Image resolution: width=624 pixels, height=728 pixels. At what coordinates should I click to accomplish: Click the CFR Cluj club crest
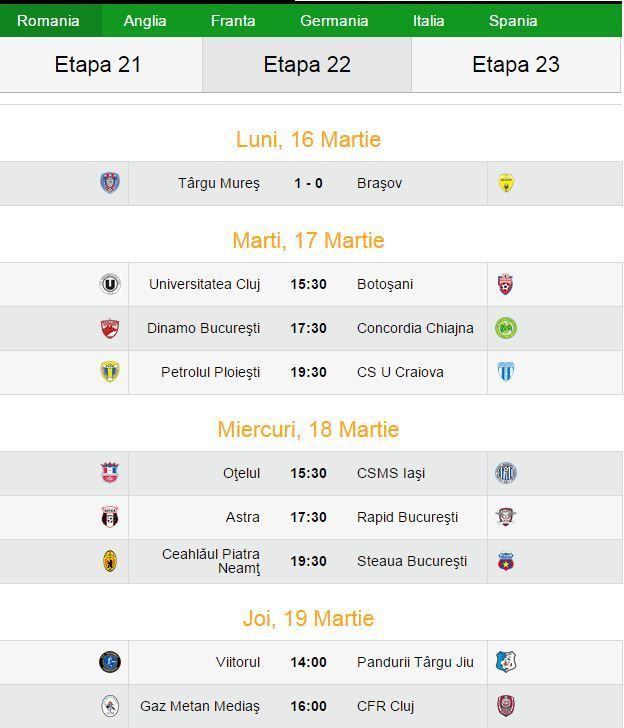click(506, 706)
